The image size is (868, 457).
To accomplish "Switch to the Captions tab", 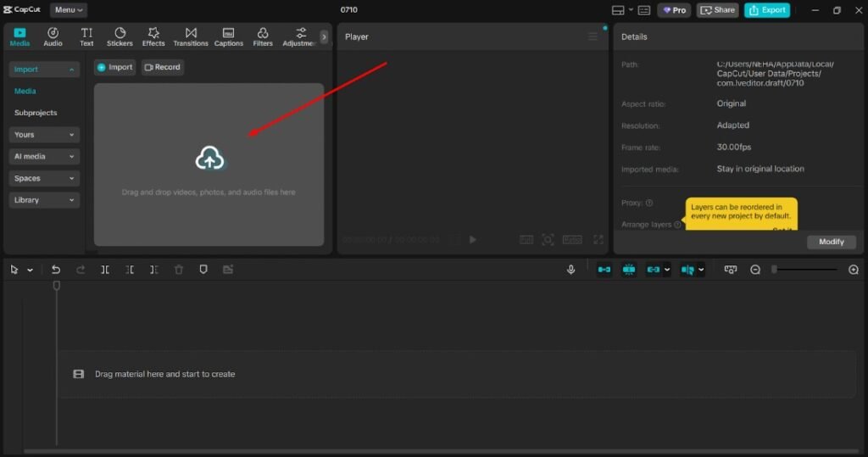I will tap(228, 36).
